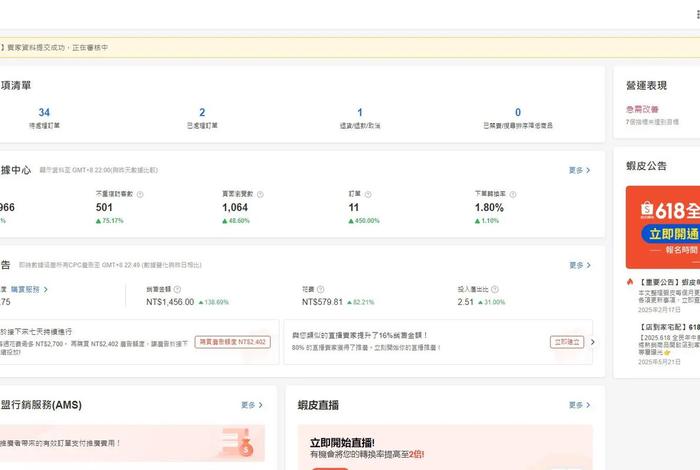Screen dimensions: 700x470
Task: Click info icon beside 投入產出比
Action: pos(495,289)
